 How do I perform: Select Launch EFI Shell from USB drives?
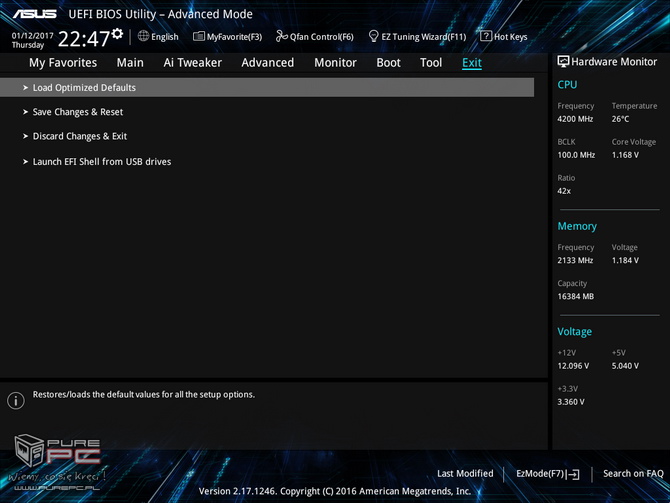pos(102,162)
